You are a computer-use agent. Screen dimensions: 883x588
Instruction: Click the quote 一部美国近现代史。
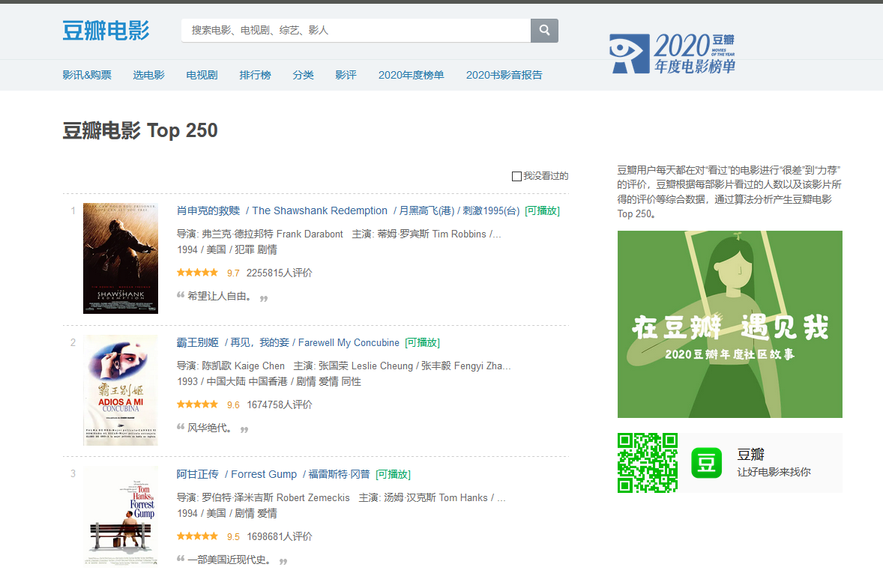230,560
